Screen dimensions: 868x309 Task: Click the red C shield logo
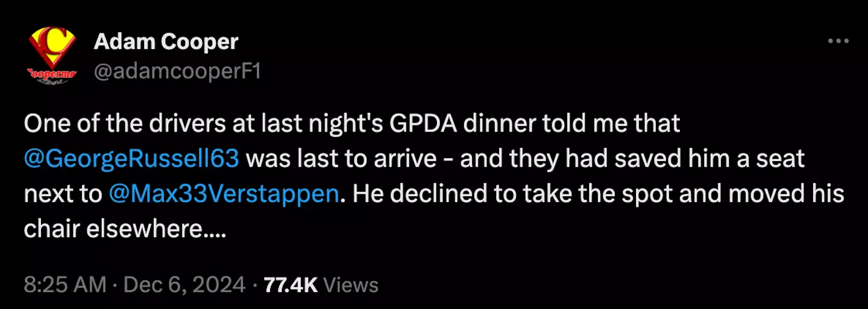(52, 47)
